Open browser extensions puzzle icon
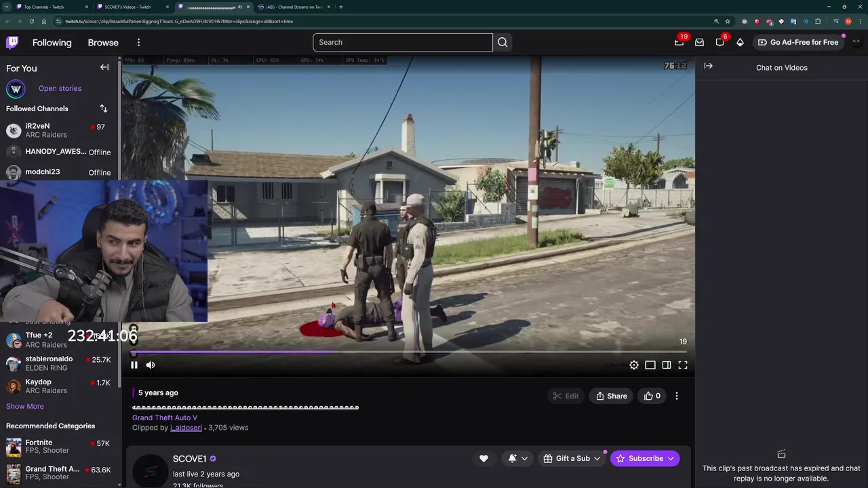868x488 pixels. [818, 21]
